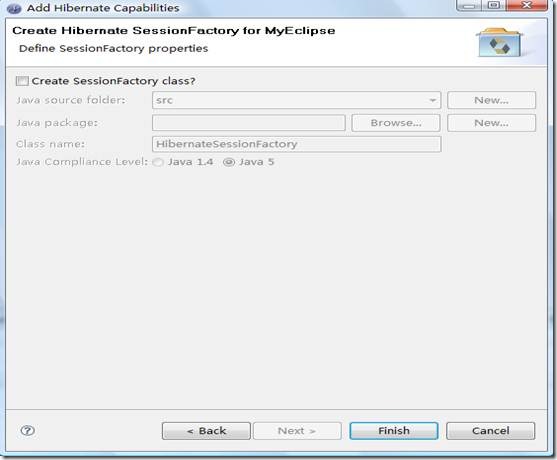Click the help question mark icon
557x460 pixels.
pyautogui.click(x=27, y=431)
